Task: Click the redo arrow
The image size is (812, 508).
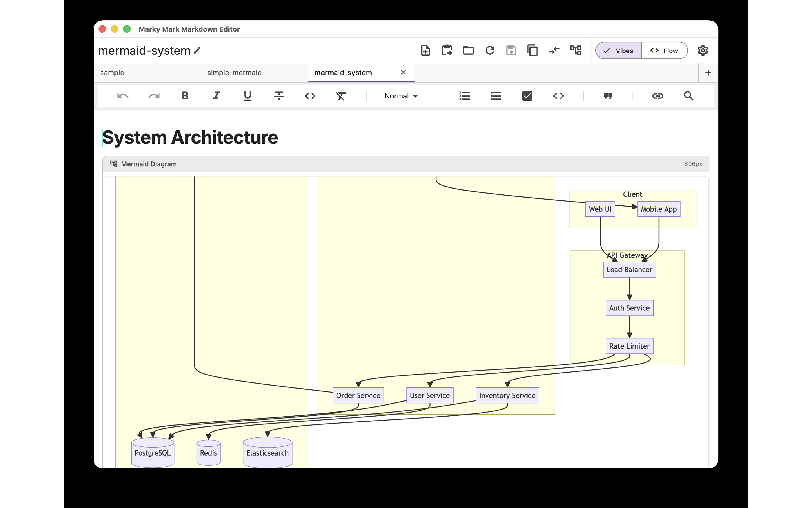Action: coord(154,96)
